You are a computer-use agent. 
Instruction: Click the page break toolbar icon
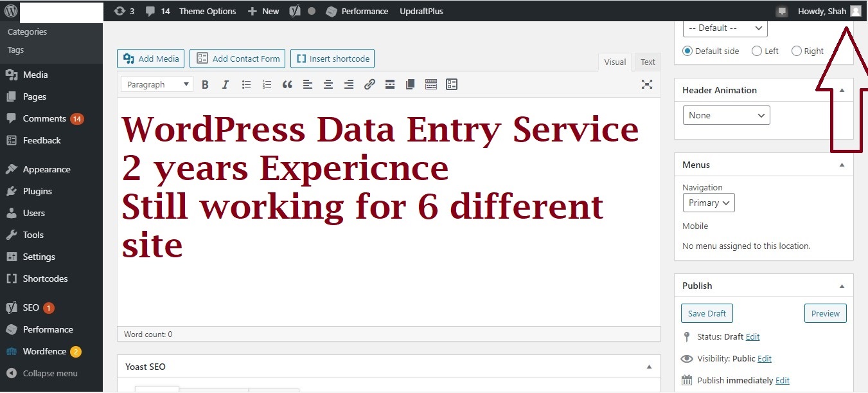[411, 84]
